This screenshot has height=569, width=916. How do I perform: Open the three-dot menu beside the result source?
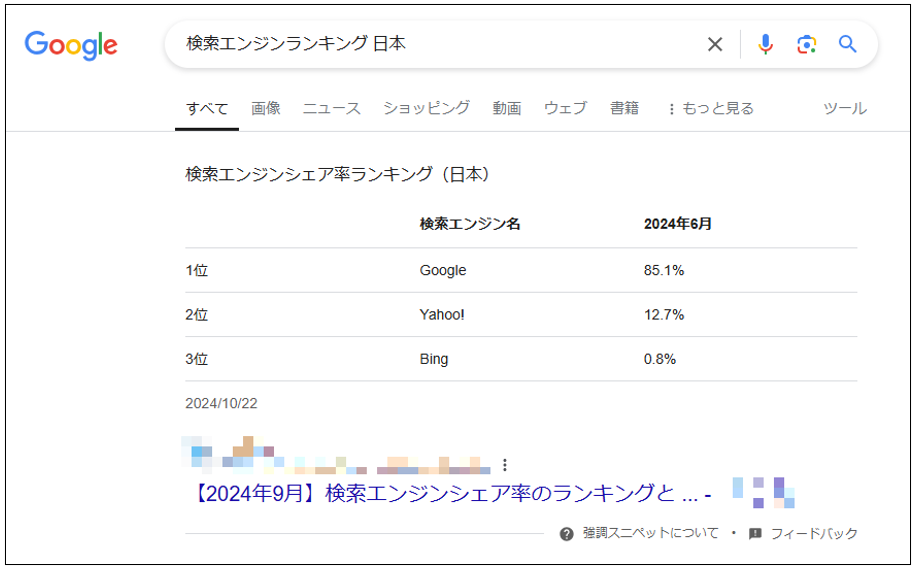pos(505,465)
